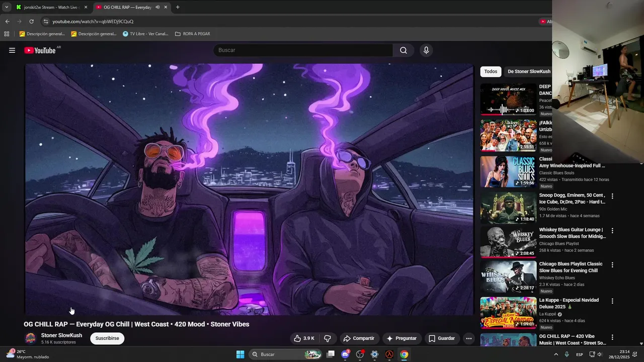Show hidden tray icons chevron
Viewport: 644px width, 362px height.
pos(555,354)
